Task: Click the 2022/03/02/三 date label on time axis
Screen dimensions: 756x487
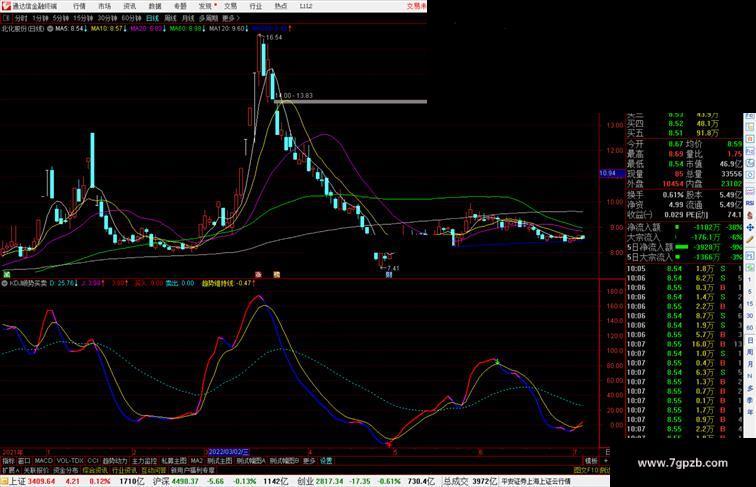Action: (228, 452)
